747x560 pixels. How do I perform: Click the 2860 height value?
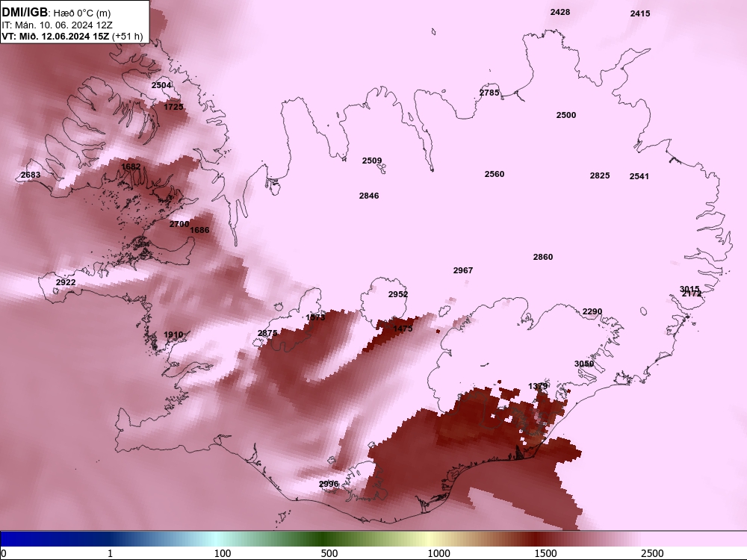[x=542, y=257]
